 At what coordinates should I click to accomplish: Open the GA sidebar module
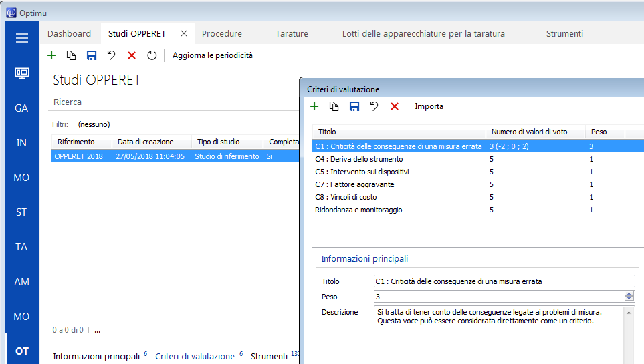21,108
